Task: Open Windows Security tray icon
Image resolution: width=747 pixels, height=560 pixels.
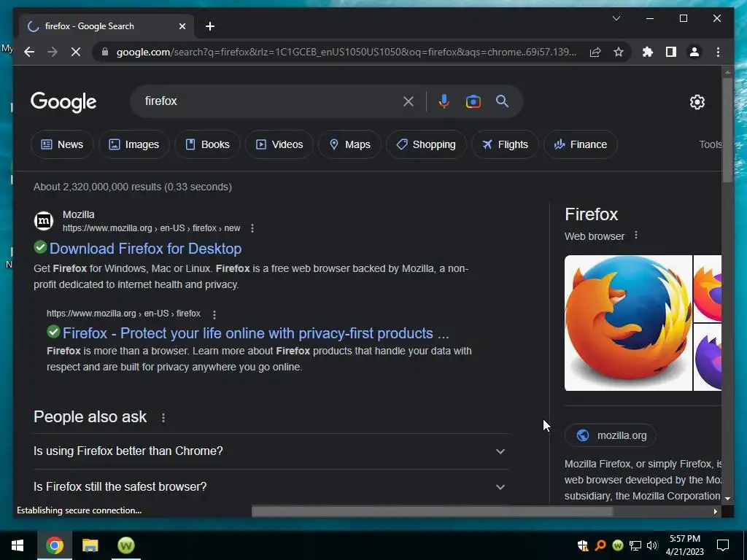Action: pos(583,545)
